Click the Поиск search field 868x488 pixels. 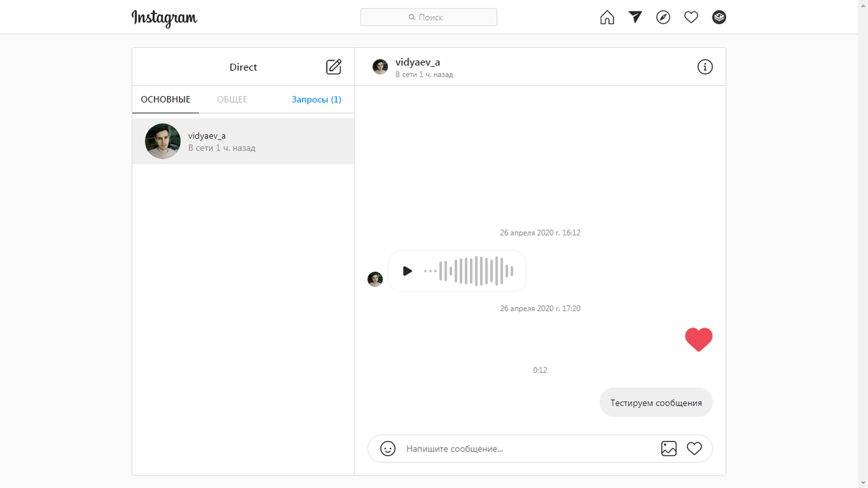point(429,17)
